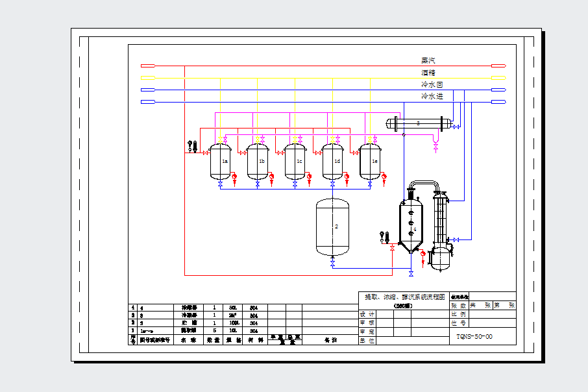Select the 冷水进 cold water inlet label
The image size is (588, 392).
[432, 96]
